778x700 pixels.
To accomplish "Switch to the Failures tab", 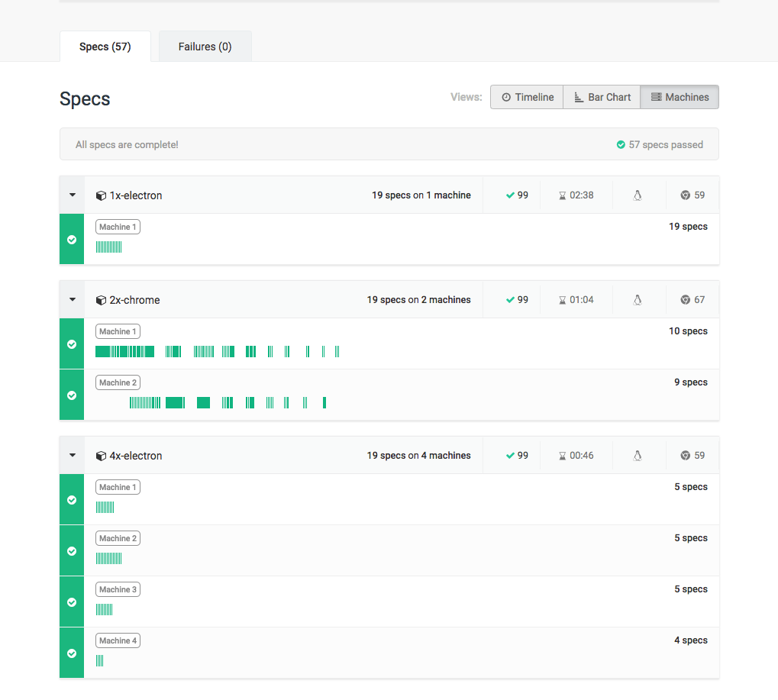I will (x=205, y=46).
